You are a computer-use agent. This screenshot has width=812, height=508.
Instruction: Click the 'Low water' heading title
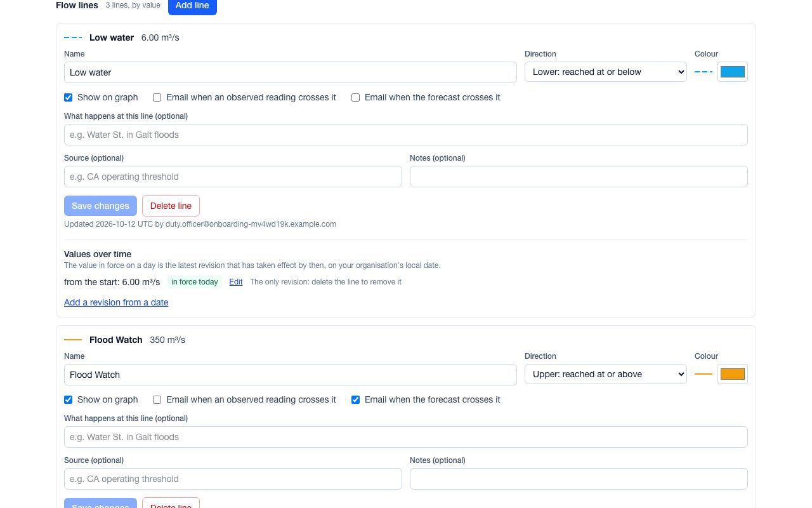pos(112,37)
